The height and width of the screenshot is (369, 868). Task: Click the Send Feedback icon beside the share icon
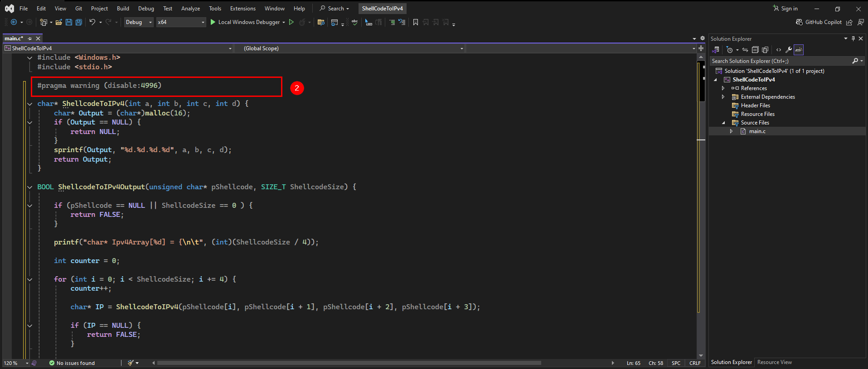(x=860, y=22)
